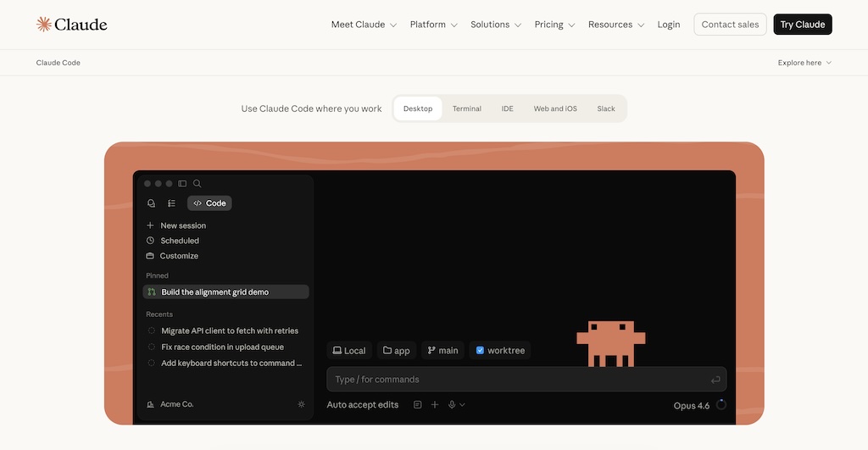Toggle Auto accept edits mode
868x450 pixels.
click(x=363, y=405)
